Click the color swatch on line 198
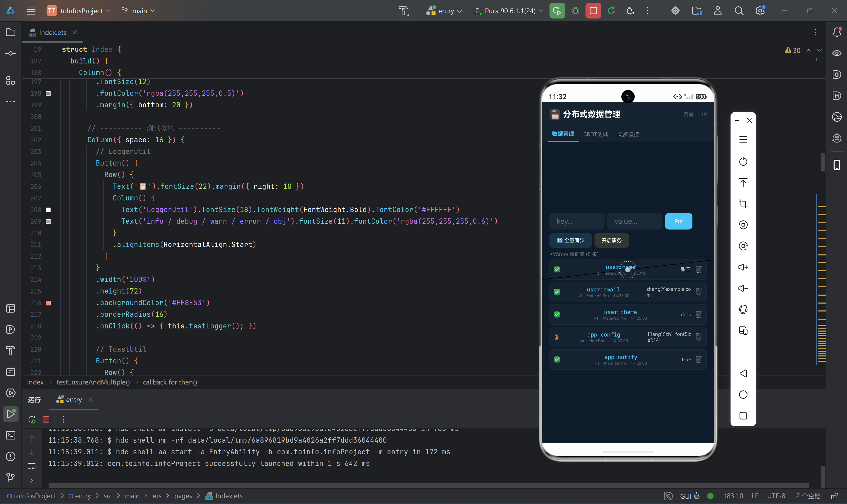Screen dimensions: 847x504 tap(48, 93)
